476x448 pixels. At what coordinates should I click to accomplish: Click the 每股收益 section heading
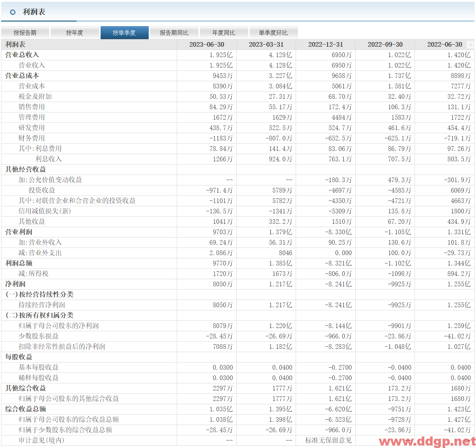(19, 357)
